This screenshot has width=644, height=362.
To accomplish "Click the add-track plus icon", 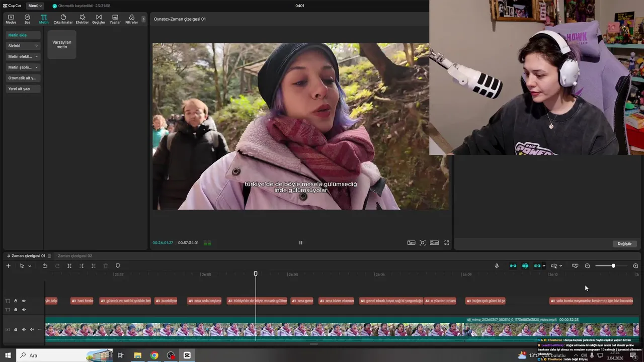I will click(x=8, y=265).
